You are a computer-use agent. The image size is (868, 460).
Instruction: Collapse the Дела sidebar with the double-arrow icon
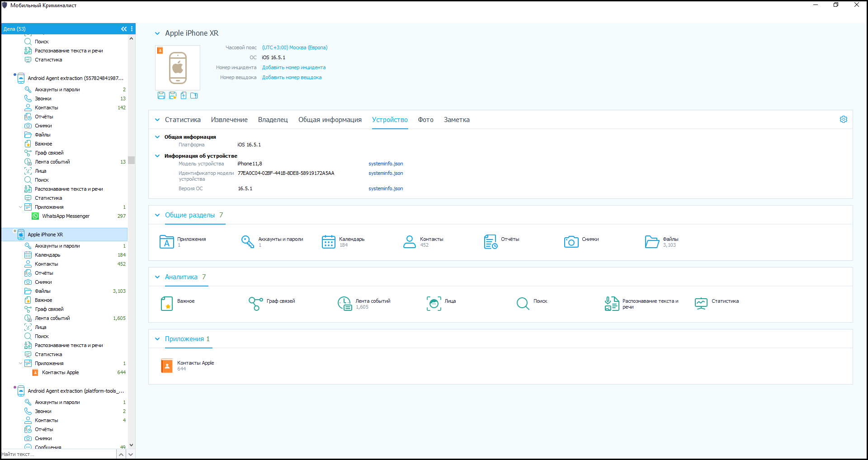pyautogui.click(x=124, y=29)
